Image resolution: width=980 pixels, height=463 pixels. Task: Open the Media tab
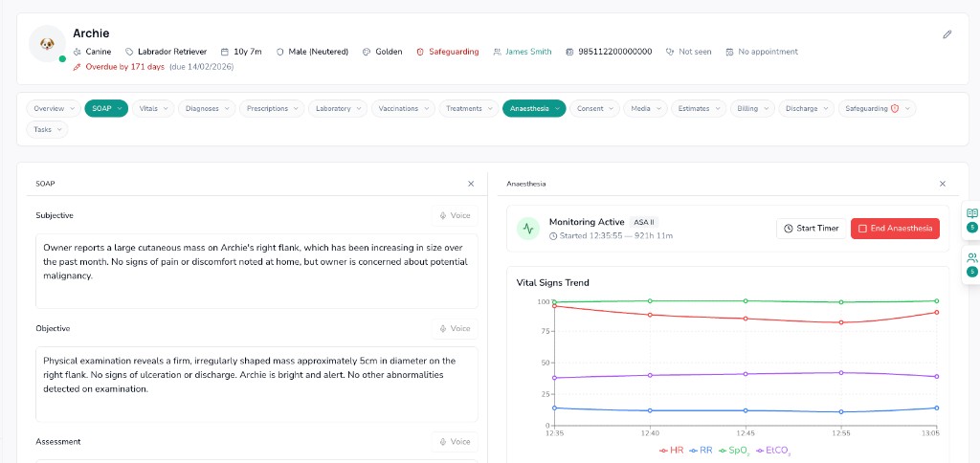point(645,109)
